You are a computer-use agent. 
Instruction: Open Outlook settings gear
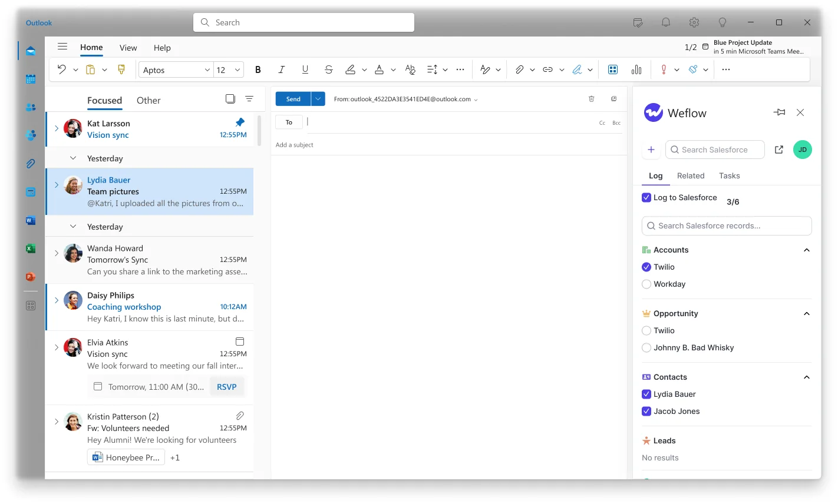pyautogui.click(x=694, y=22)
